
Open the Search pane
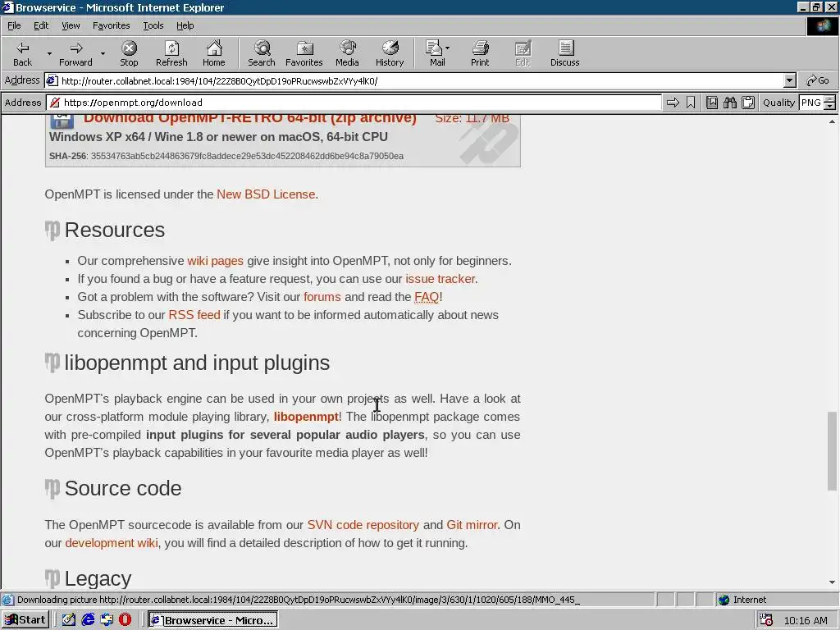pos(262,53)
